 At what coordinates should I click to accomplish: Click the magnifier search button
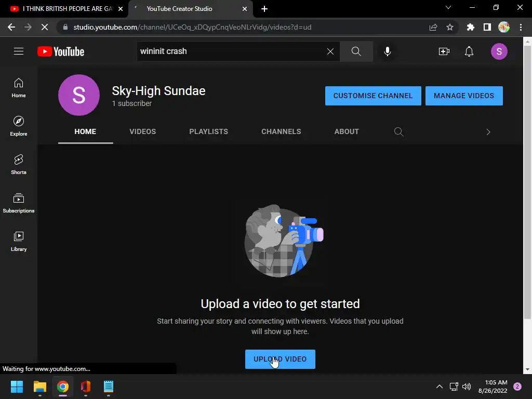point(356,51)
